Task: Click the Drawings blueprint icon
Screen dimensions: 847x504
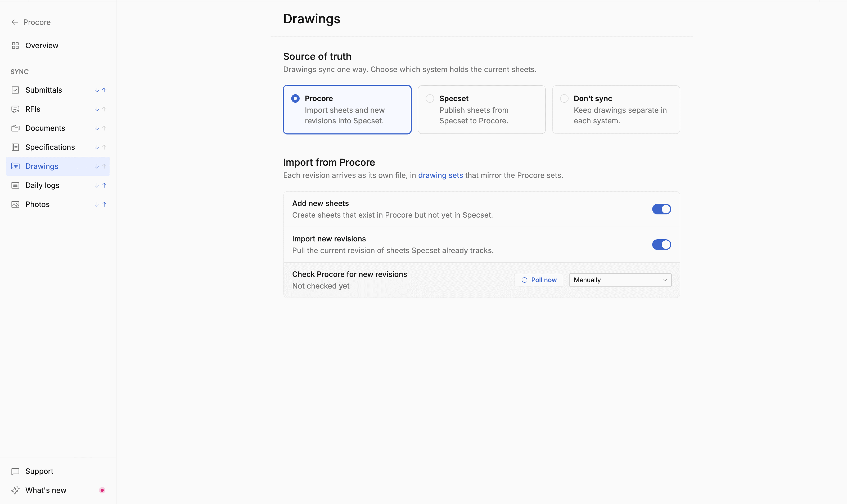Action: [x=15, y=166]
